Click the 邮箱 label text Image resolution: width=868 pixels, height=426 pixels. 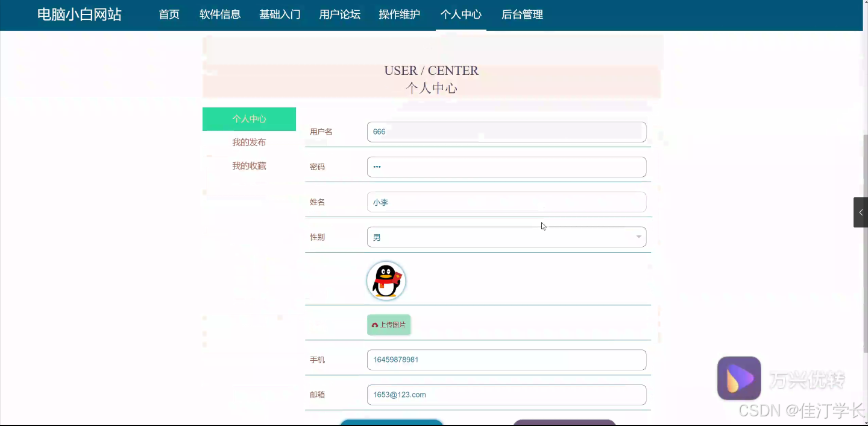(318, 395)
